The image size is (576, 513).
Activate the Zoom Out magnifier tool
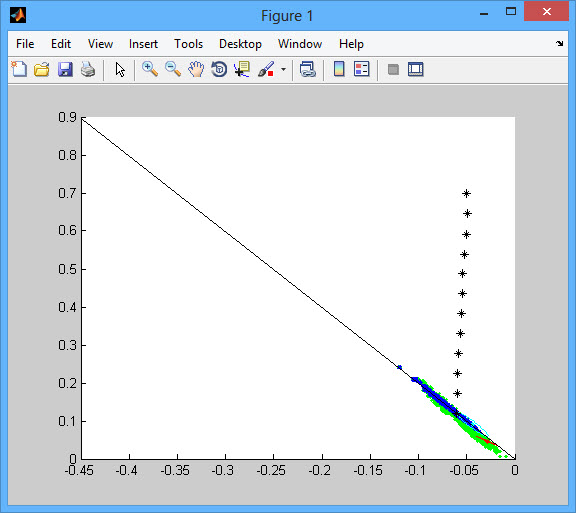pyautogui.click(x=173, y=69)
